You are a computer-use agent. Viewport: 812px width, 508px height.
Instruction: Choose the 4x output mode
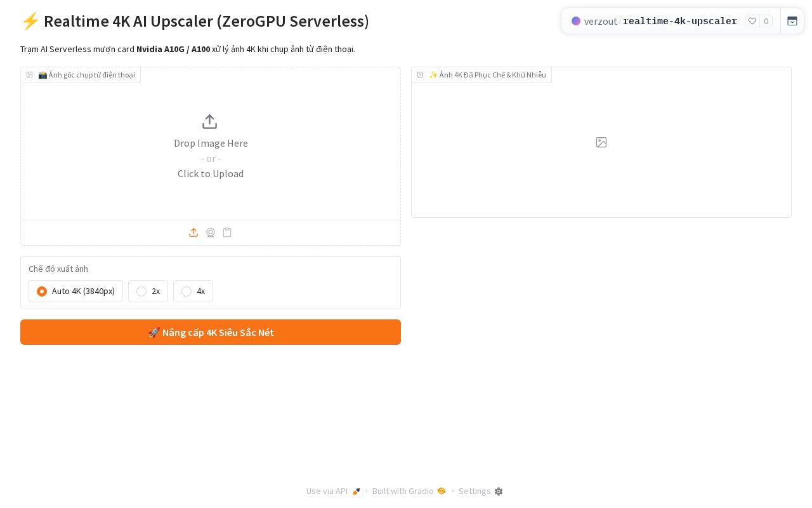(193, 291)
